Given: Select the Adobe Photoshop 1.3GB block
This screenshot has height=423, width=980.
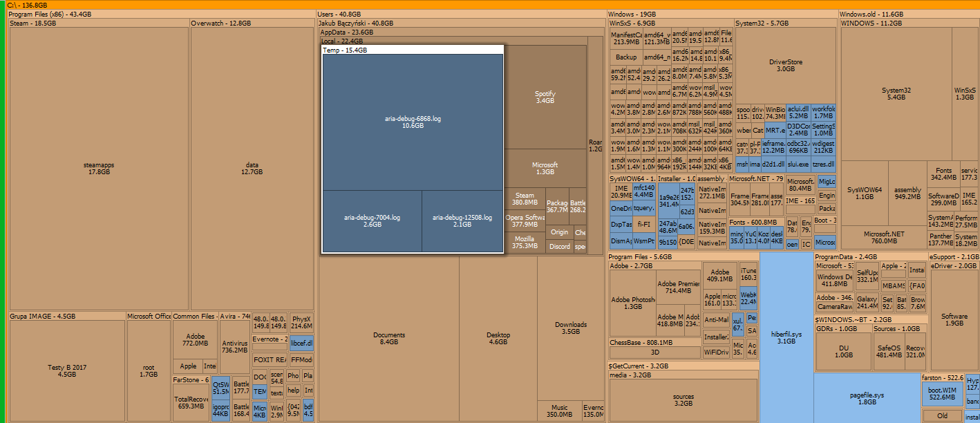Looking at the screenshot, I should pos(634,303).
